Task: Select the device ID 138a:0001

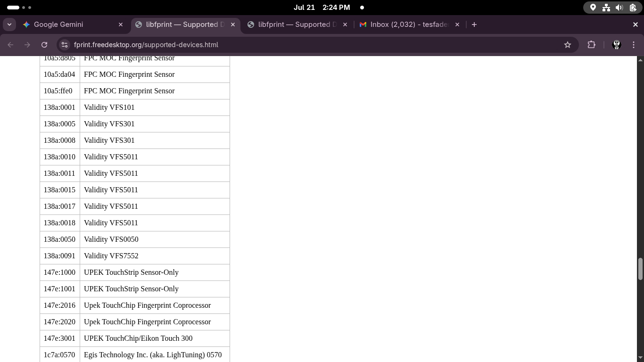Action: pos(59,107)
